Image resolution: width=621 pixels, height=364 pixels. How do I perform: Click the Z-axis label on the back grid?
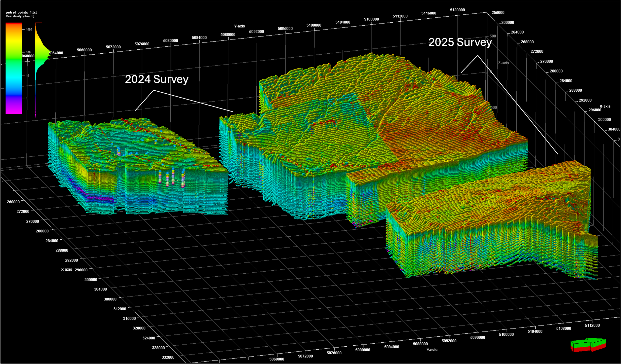point(503,63)
